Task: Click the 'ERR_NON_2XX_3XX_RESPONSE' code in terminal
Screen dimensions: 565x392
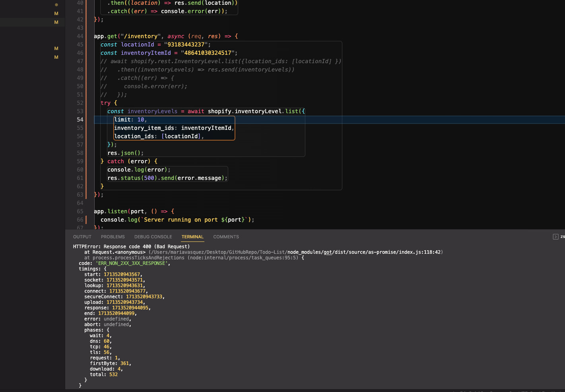Action: pyautogui.click(x=132, y=263)
